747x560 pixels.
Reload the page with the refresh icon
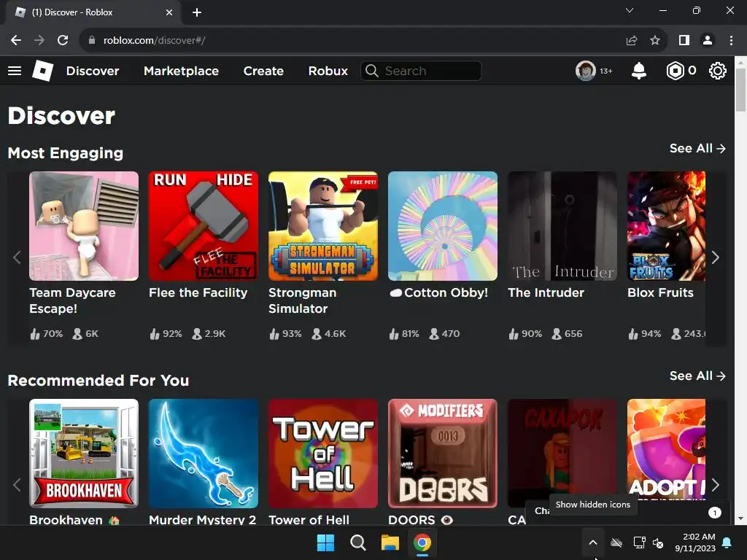pyautogui.click(x=63, y=41)
